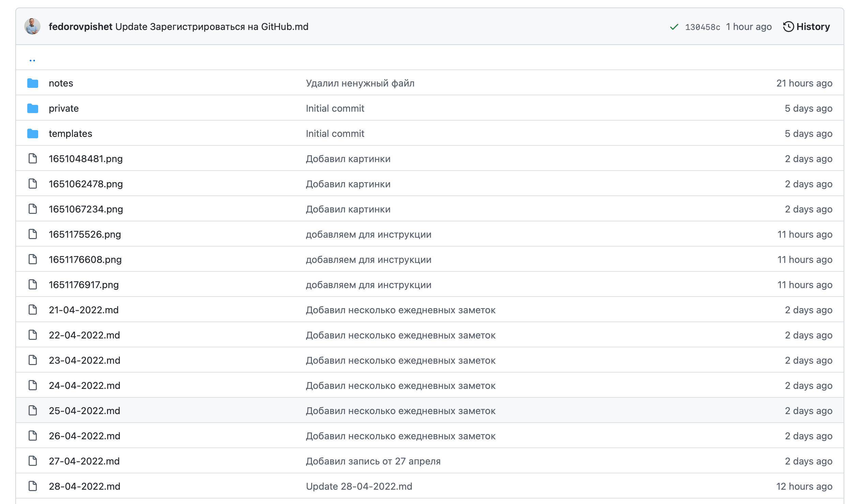Click file icon beside 28-04-2022.md

[x=33, y=486]
